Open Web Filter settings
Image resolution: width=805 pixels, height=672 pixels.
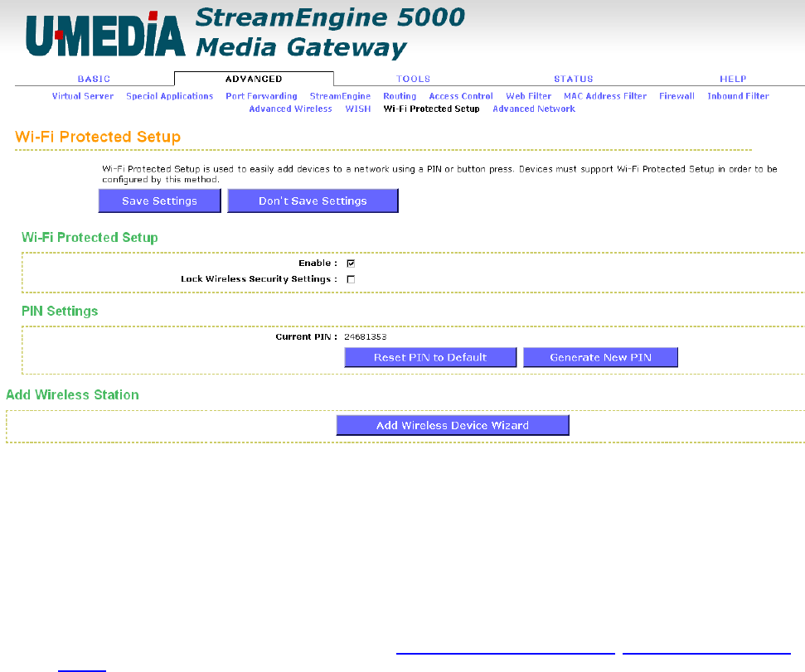[x=528, y=96]
